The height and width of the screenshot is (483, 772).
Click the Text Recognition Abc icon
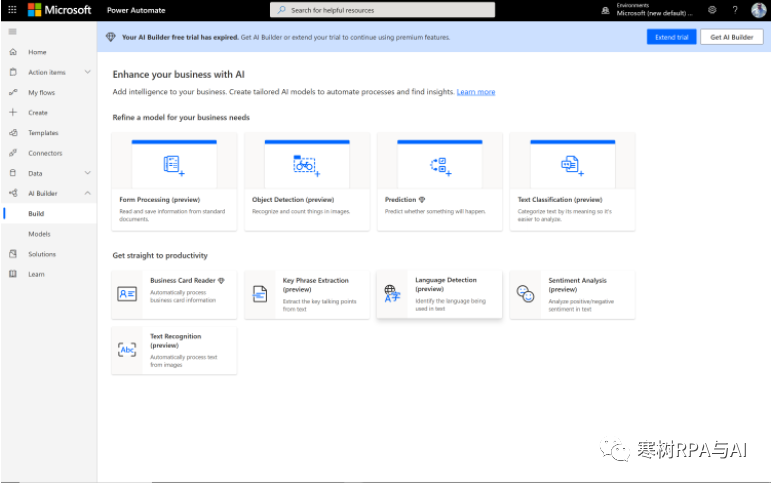pos(127,350)
